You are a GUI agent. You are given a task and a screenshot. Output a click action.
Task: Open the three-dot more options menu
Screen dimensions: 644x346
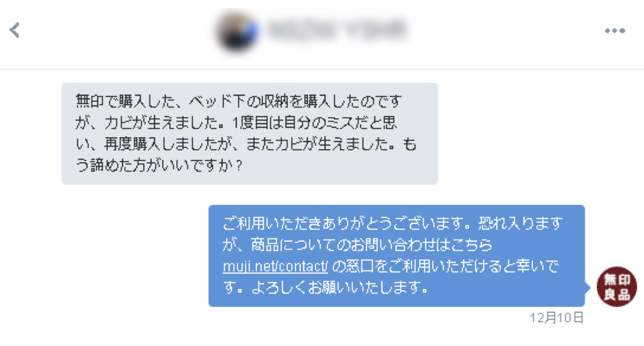pos(615,30)
